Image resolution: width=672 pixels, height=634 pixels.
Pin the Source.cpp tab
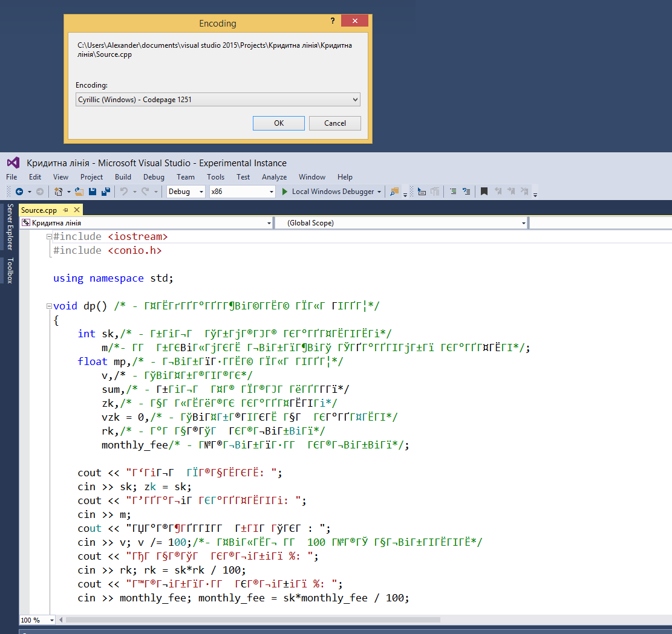[x=65, y=210]
